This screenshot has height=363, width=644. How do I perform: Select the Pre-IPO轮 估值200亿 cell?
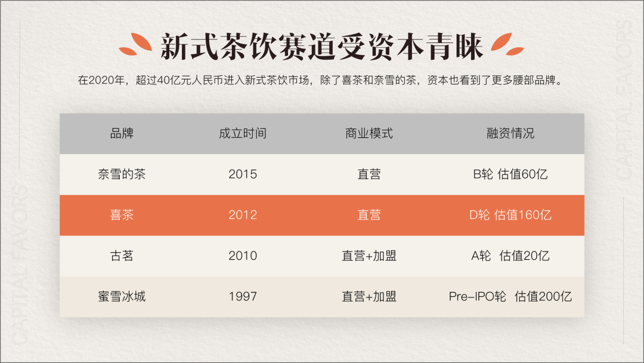tap(510, 296)
